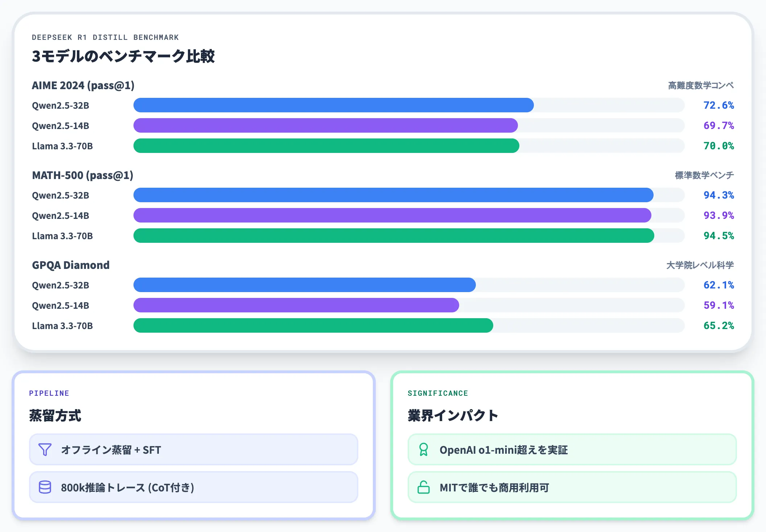Open the MITで誰でも商用利用可 item
This screenshot has width=766, height=532.
pyautogui.click(x=572, y=487)
